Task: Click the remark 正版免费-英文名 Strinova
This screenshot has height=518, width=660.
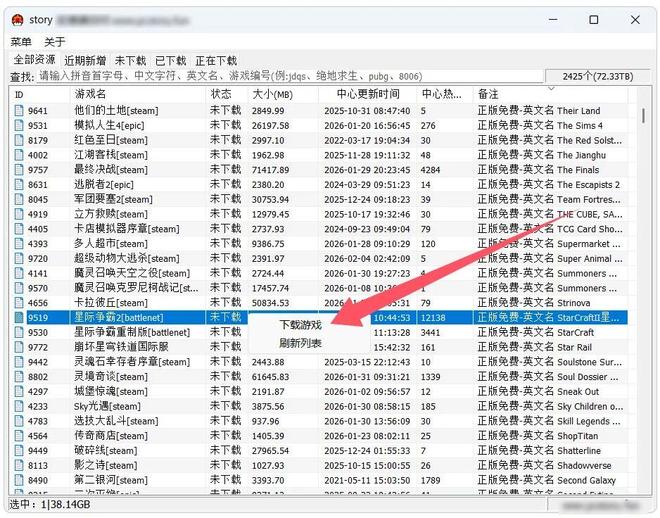Action: tap(534, 303)
